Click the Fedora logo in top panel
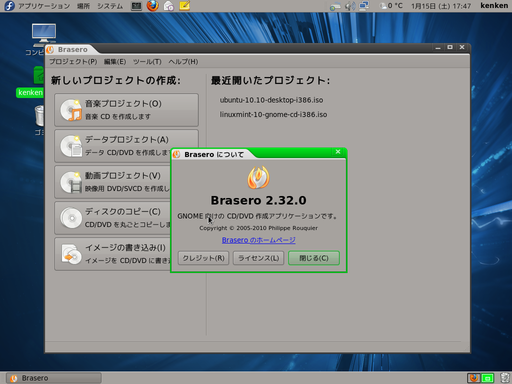Screen dimensions: 512x384 9,6
